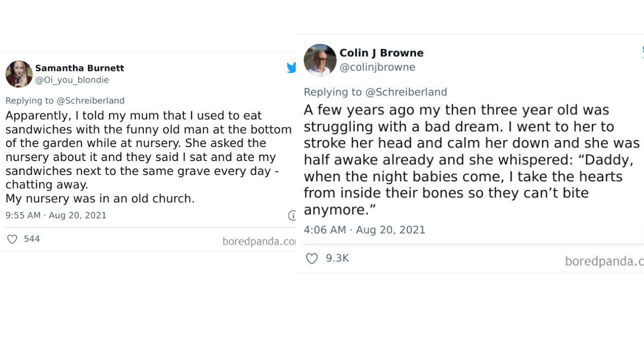
Task: Open the '4:06 AM · Aug 20, 2021' timestamp
Action: click(364, 230)
